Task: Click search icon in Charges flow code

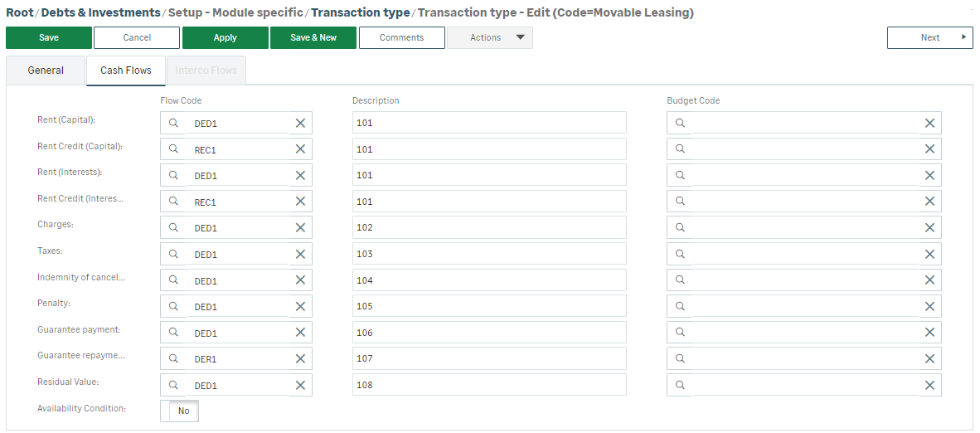Action: coord(174,227)
